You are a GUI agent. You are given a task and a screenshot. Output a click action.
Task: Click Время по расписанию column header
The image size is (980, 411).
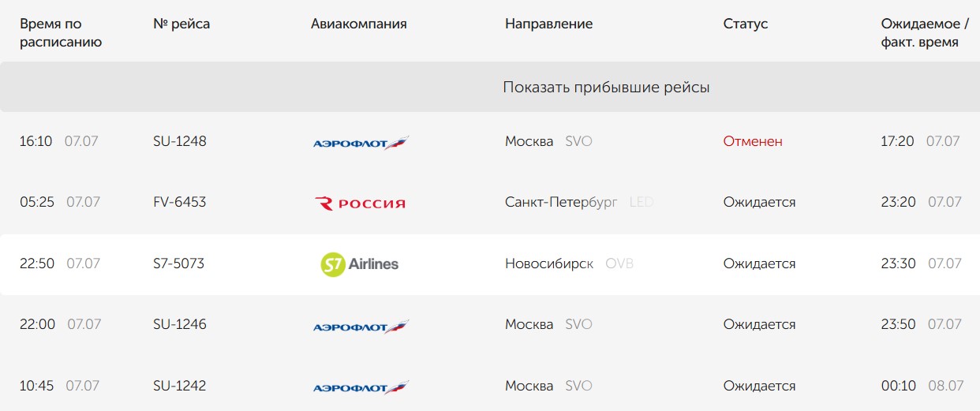point(61,33)
